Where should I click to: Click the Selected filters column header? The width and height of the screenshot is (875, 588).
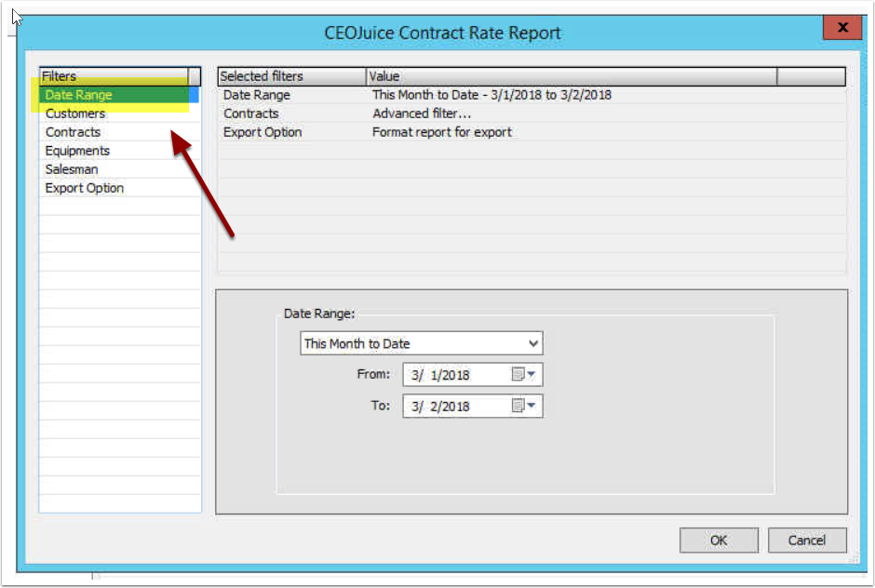click(x=292, y=76)
